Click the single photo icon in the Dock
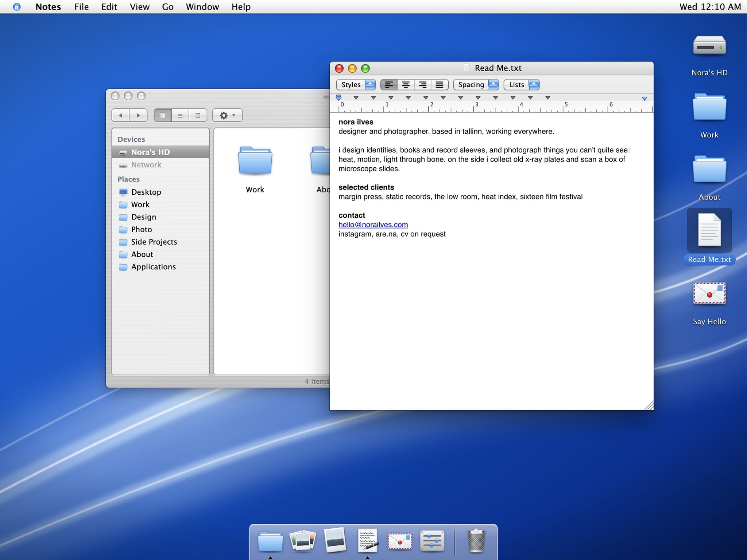The image size is (747, 560). (335, 540)
